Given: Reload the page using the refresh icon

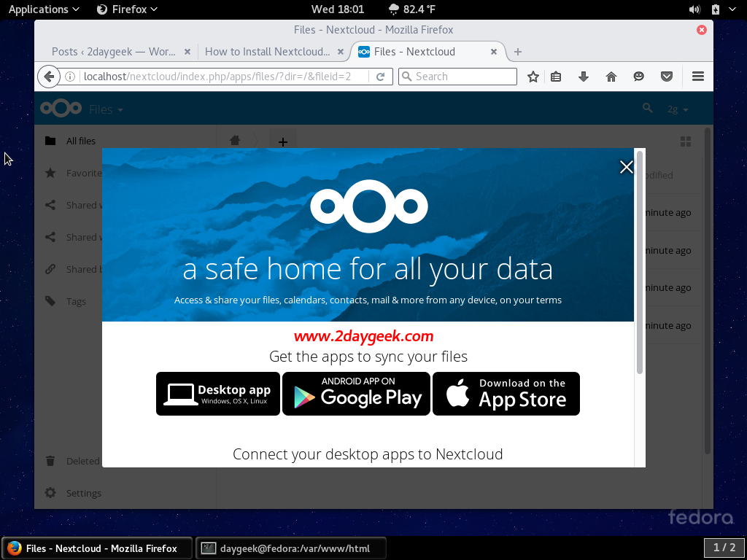Looking at the screenshot, I should (x=380, y=77).
